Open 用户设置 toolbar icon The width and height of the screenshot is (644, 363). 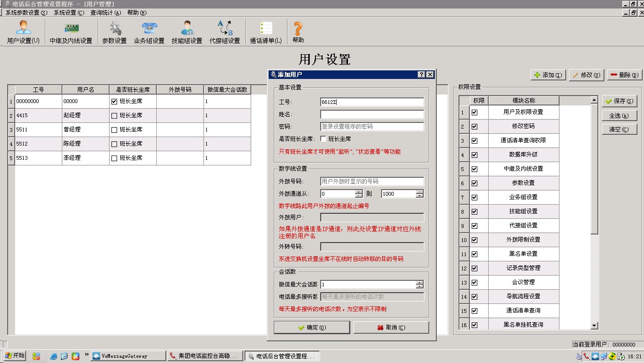point(23,32)
